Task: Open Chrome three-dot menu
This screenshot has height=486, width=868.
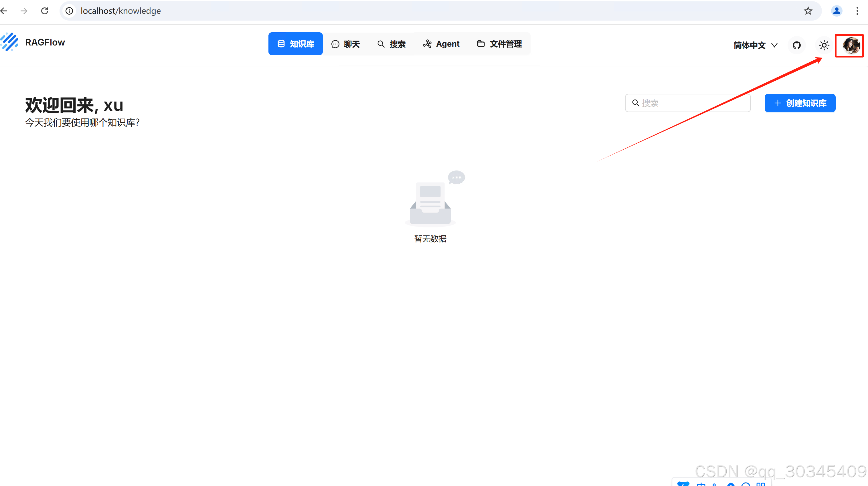Action: pos(857,11)
